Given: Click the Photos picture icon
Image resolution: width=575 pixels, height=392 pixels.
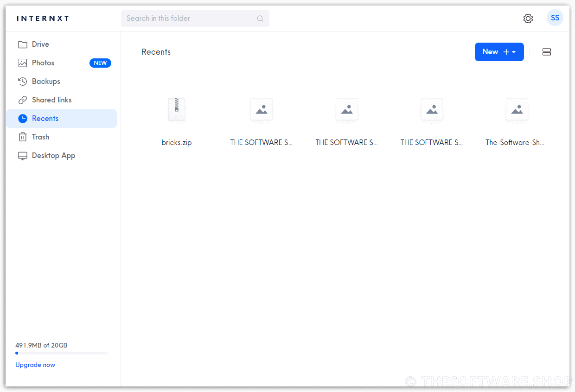Looking at the screenshot, I should (23, 63).
